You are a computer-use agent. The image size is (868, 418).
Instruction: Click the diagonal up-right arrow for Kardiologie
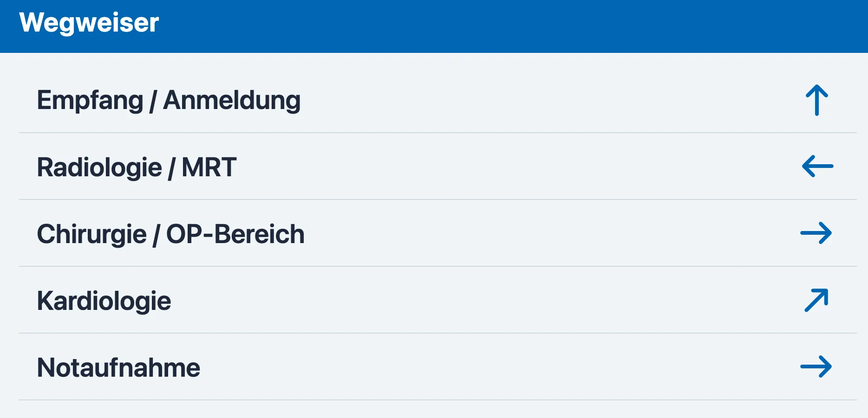pyautogui.click(x=816, y=300)
